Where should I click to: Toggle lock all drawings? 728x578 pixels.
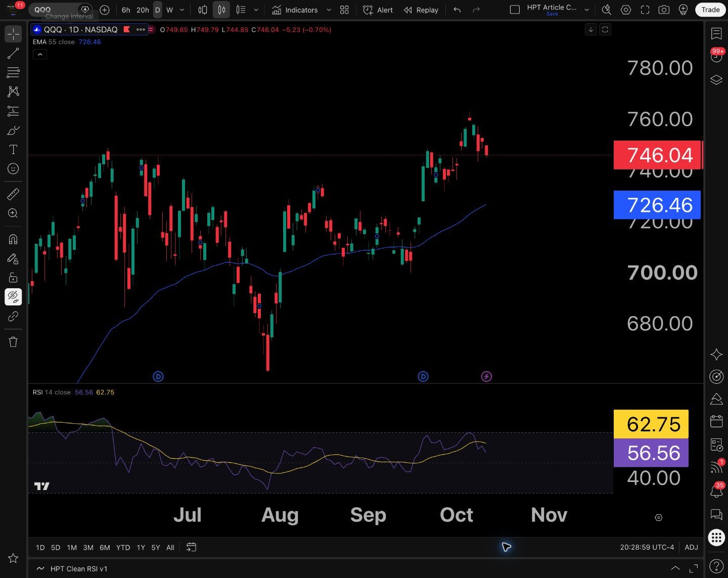13,278
